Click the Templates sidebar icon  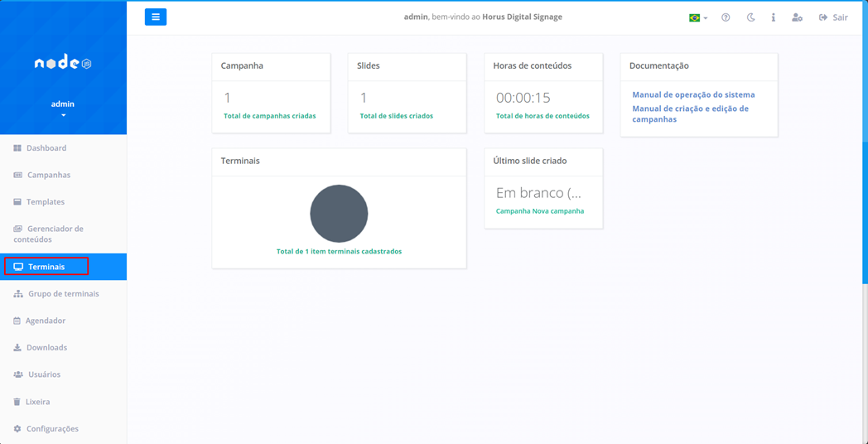click(17, 202)
